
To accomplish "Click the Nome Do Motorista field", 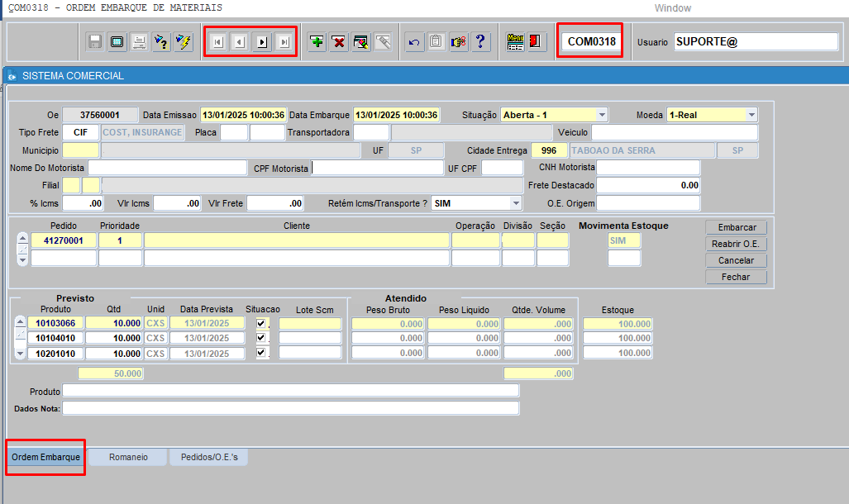I will pyautogui.click(x=167, y=168).
